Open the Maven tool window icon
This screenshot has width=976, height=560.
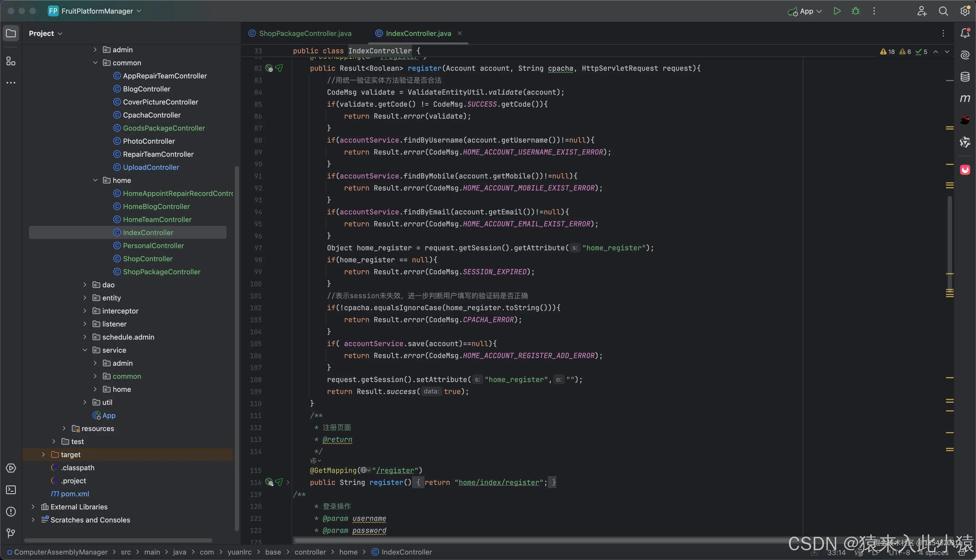tap(965, 99)
